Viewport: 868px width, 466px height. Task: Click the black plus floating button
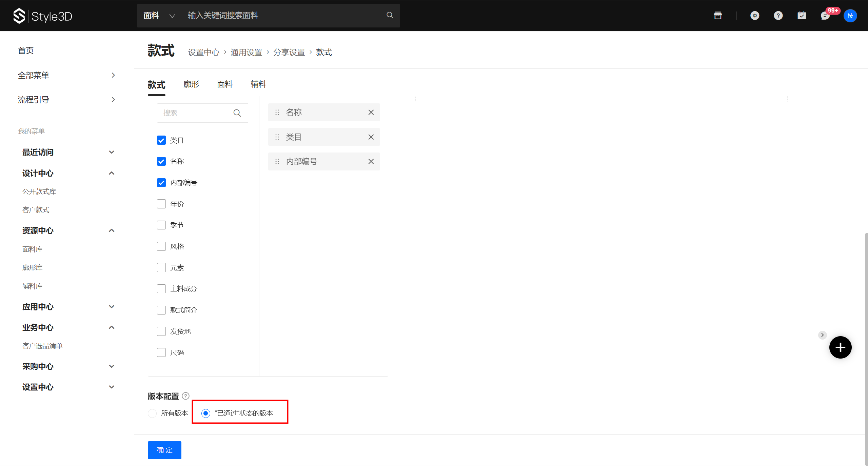coord(840,347)
